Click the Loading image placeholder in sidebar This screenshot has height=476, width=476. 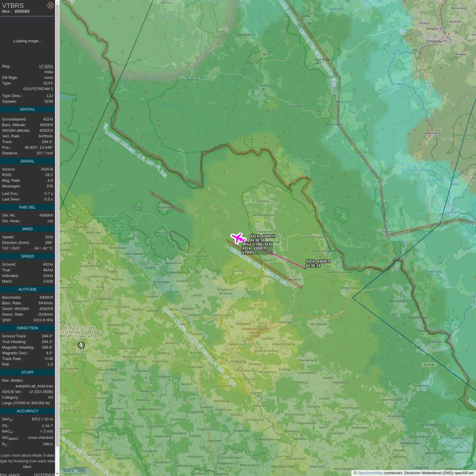point(27,41)
